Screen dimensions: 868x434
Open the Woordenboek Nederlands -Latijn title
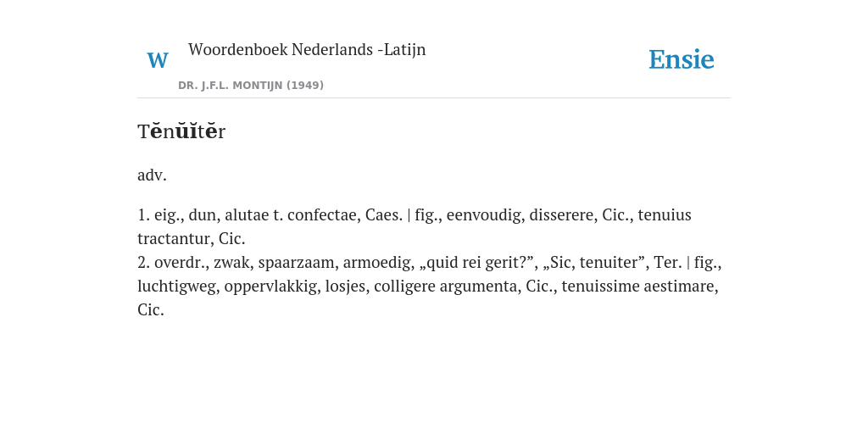307,49
